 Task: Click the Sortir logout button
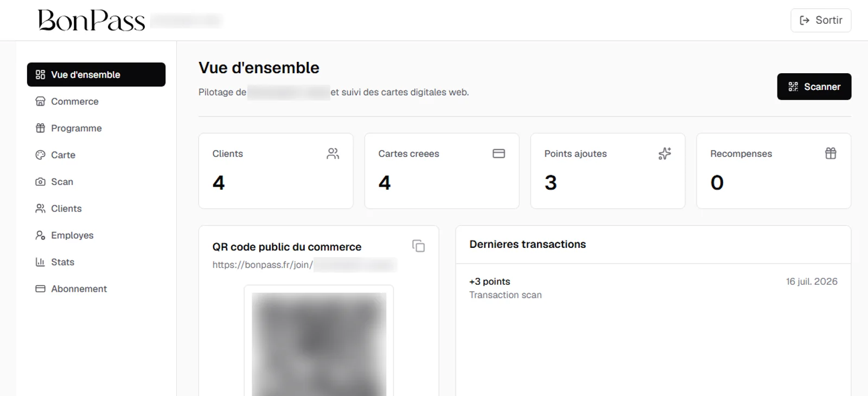tap(821, 20)
